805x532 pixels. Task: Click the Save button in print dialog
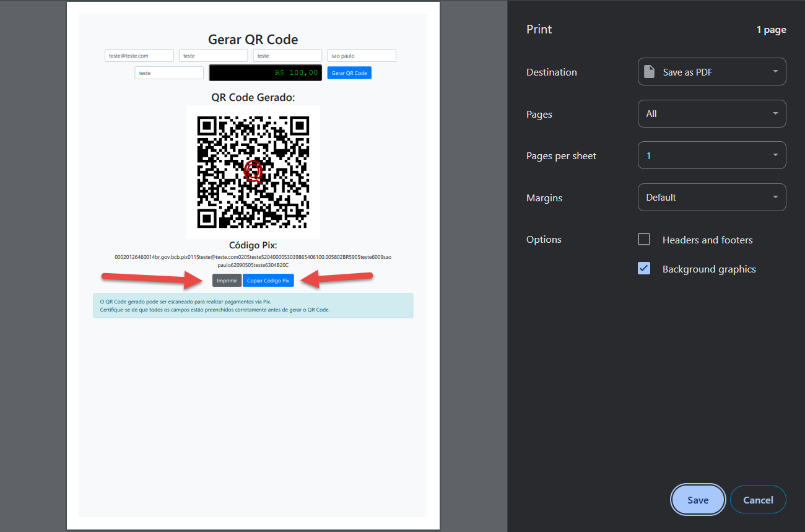(697, 500)
